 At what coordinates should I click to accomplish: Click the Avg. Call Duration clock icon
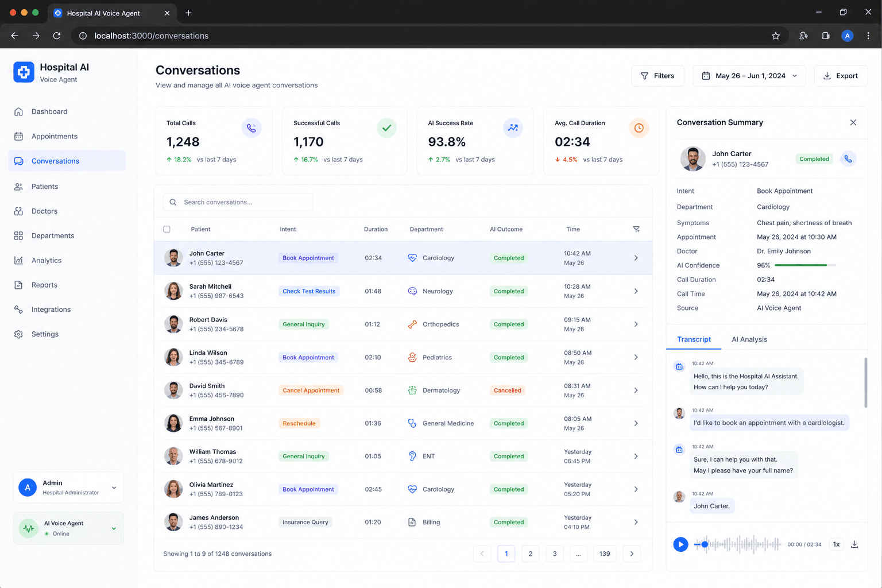(x=639, y=127)
